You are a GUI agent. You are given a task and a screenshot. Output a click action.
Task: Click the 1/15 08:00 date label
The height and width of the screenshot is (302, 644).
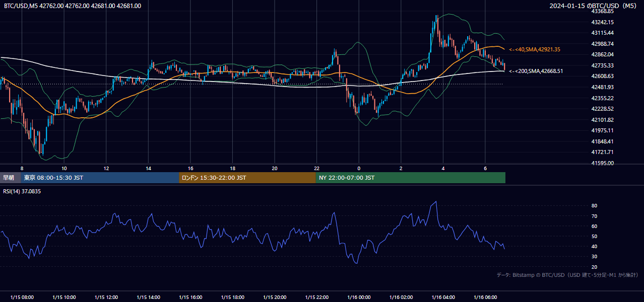[22, 297]
